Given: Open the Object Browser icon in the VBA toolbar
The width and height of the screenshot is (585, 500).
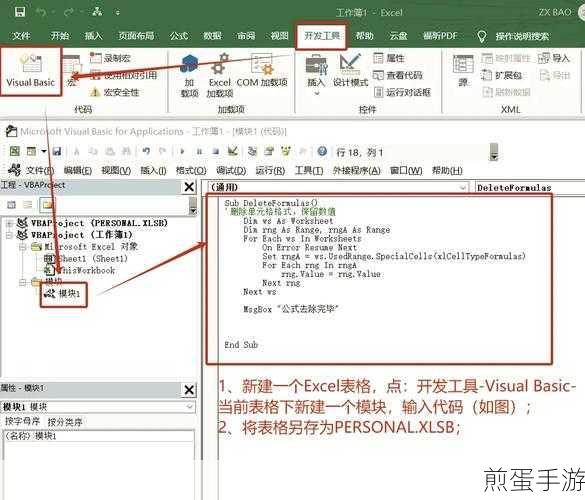Looking at the screenshot, I should coord(286,151).
